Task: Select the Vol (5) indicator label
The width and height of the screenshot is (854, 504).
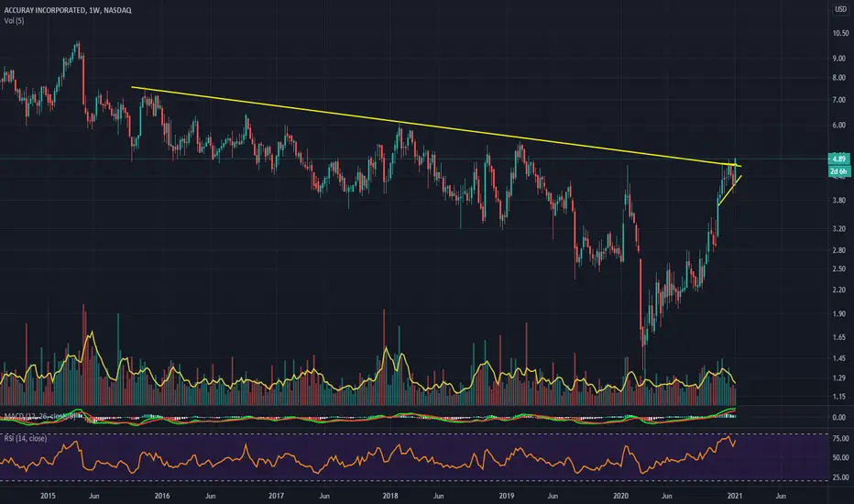Action: (x=14, y=21)
